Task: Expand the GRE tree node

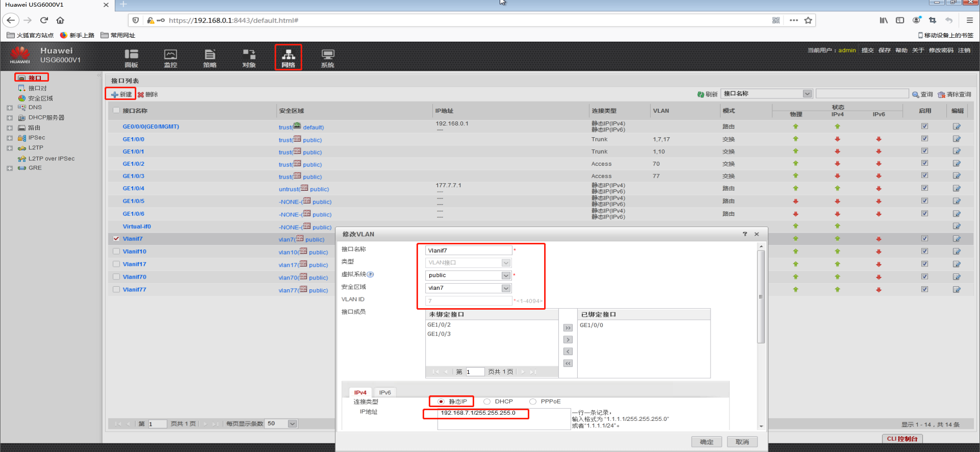Action: coord(10,168)
